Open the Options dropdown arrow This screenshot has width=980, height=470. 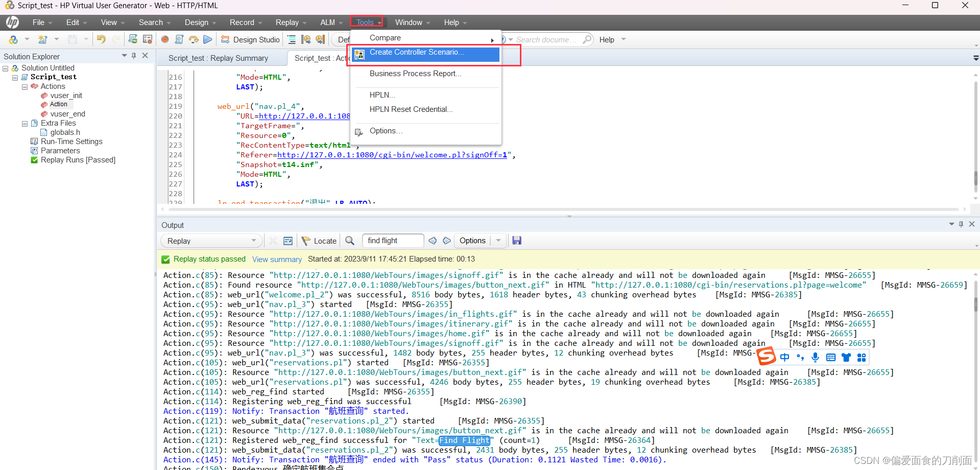point(497,240)
